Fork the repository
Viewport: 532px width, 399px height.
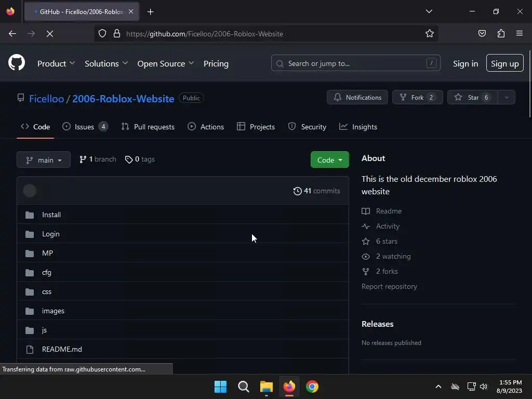coord(417,97)
